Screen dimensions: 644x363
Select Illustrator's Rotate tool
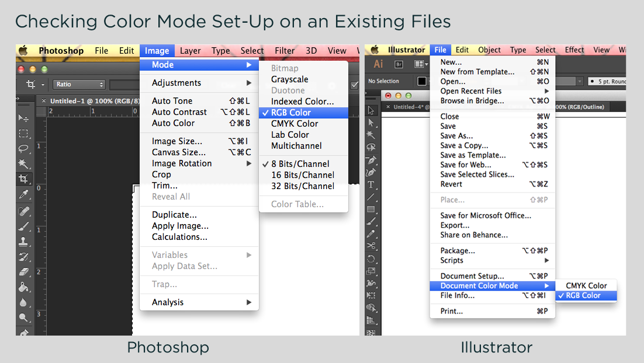coord(371,259)
